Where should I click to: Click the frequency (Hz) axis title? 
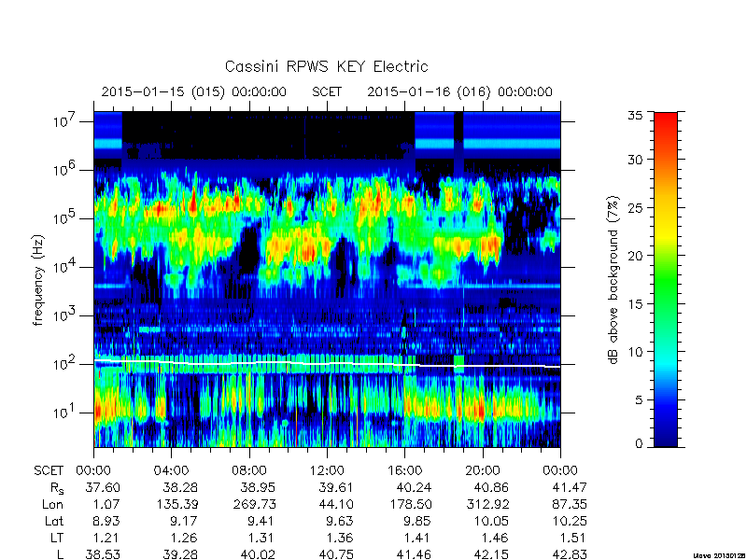point(38,280)
